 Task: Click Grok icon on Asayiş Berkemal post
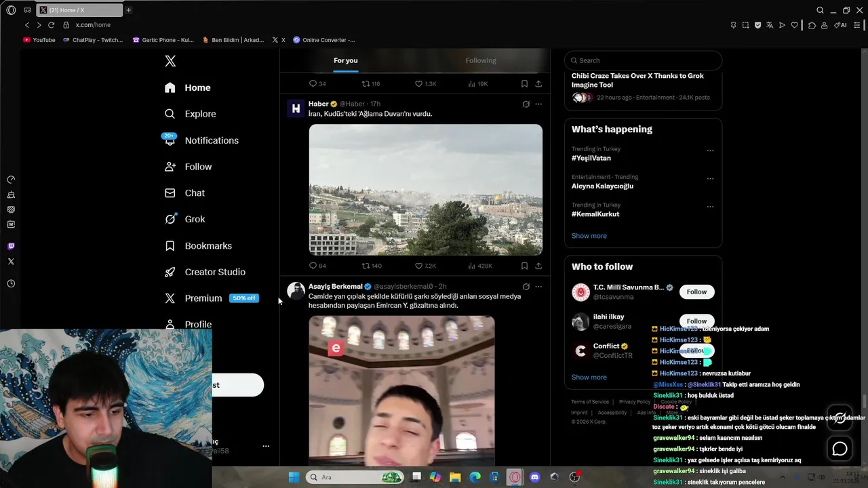tap(526, 287)
